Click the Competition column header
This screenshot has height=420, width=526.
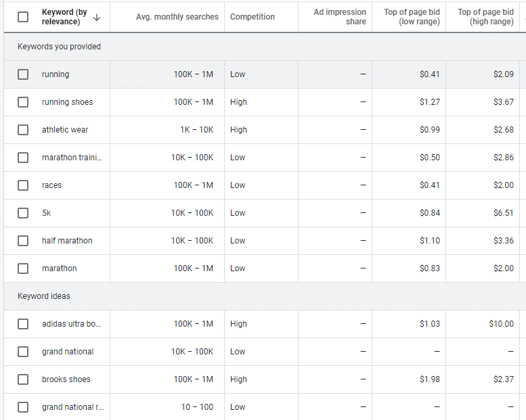pyautogui.click(x=252, y=17)
